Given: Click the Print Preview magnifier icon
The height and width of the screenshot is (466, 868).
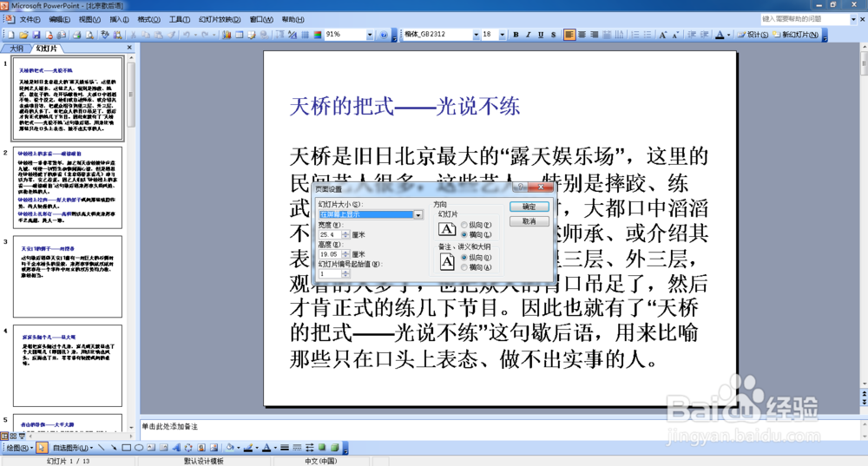Looking at the screenshot, I should (x=89, y=35).
